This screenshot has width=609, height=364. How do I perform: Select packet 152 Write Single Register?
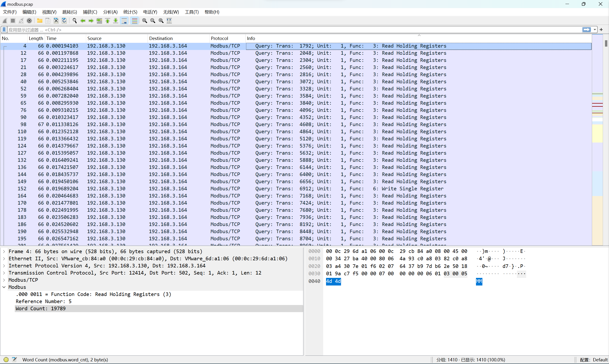(296, 189)
